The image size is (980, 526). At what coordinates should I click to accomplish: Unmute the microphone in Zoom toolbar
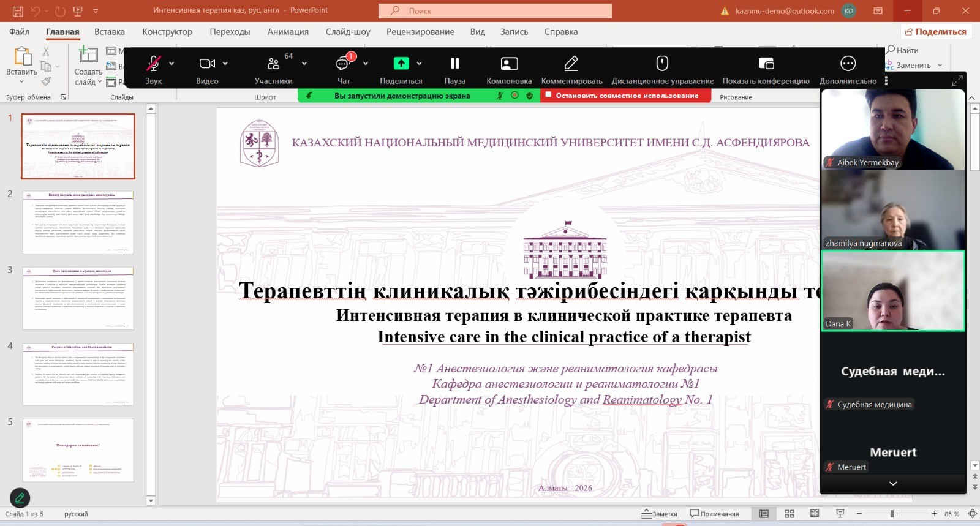153,64
